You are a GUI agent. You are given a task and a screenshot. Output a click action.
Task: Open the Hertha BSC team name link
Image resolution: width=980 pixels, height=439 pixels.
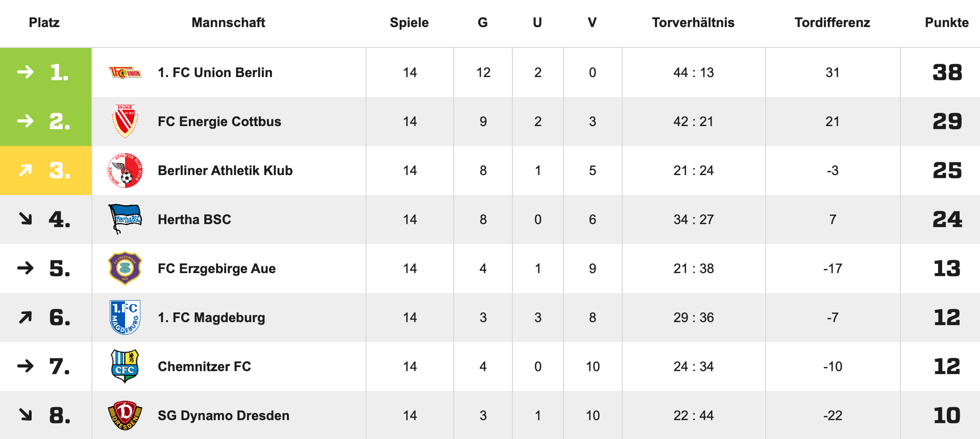tap(194, 219)
